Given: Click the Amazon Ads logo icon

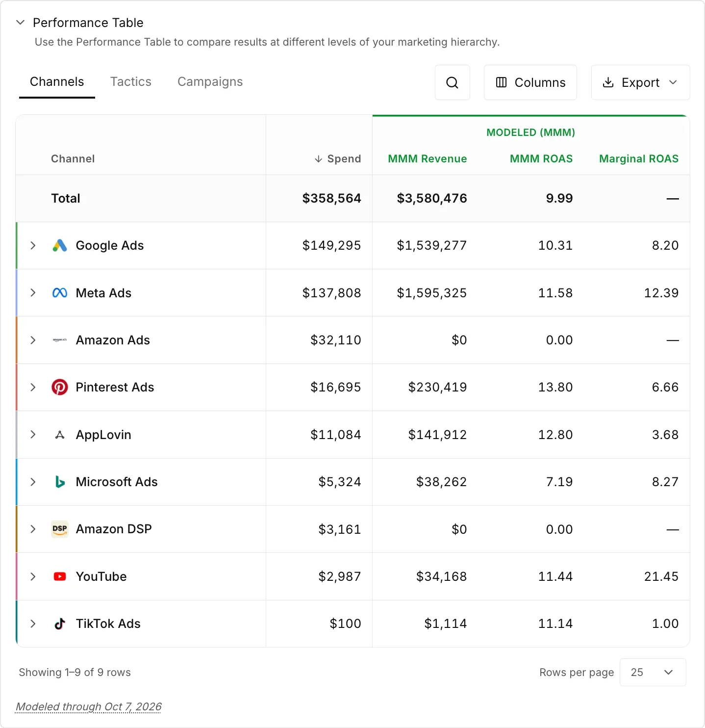Looking at the screenshot, I should click(60, 340).
